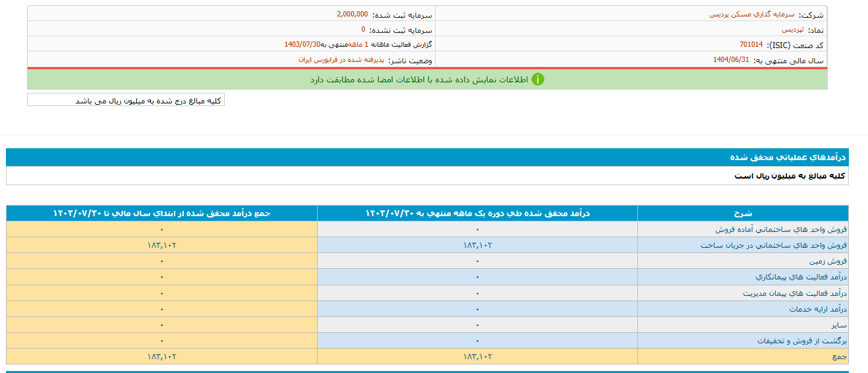Click the شرکت: field label
This screenshot has height=373, width=868.
click(x=811, y=15)
